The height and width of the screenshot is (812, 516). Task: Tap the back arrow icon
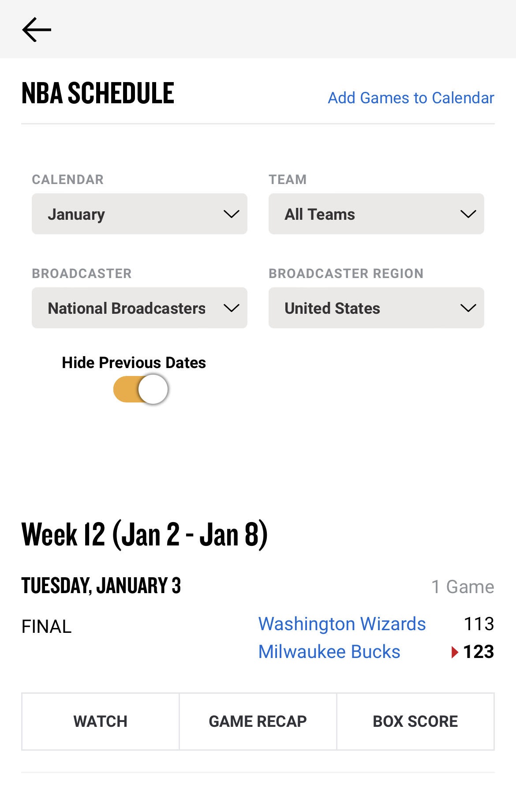coord(37,30)
